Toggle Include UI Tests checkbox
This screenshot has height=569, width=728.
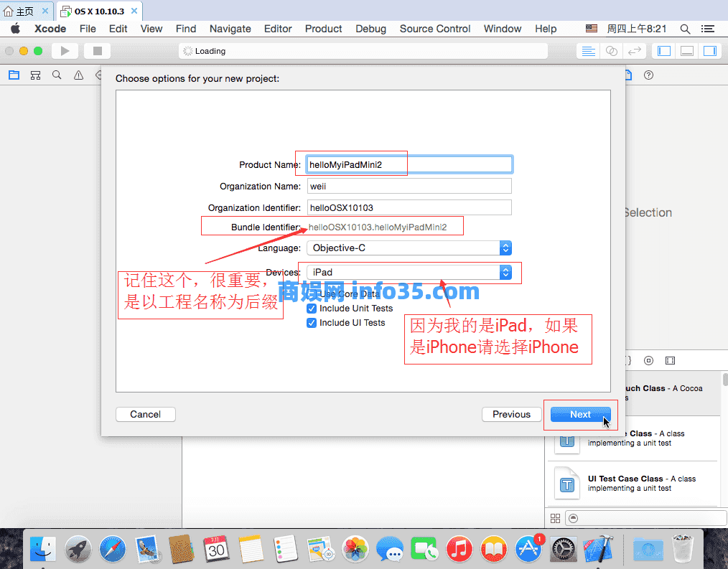click(312, 323)
